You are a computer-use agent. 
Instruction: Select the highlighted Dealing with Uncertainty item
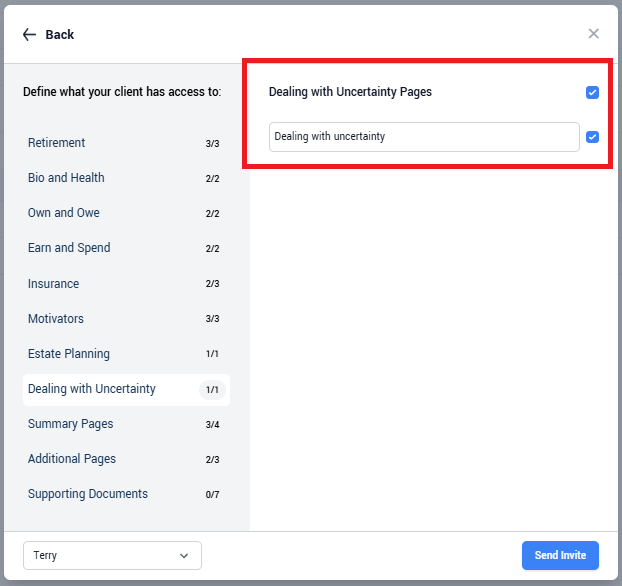[126, 390]
